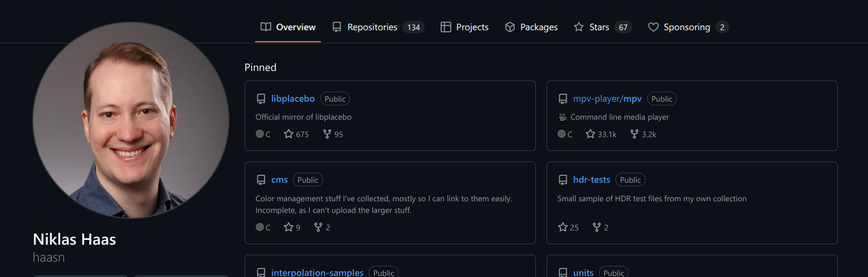Open the Projects tab
Image resolution: width=868 pixels, height=277 pixels.
[464, 27]
